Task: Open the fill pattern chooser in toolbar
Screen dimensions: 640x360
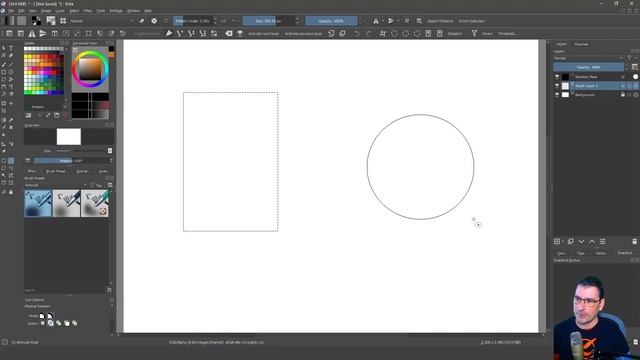Action: click(22, 20)
